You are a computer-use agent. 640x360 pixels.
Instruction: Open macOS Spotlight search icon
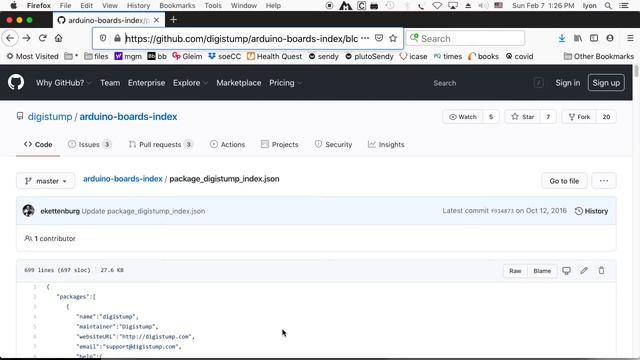(x=608, y=6)
